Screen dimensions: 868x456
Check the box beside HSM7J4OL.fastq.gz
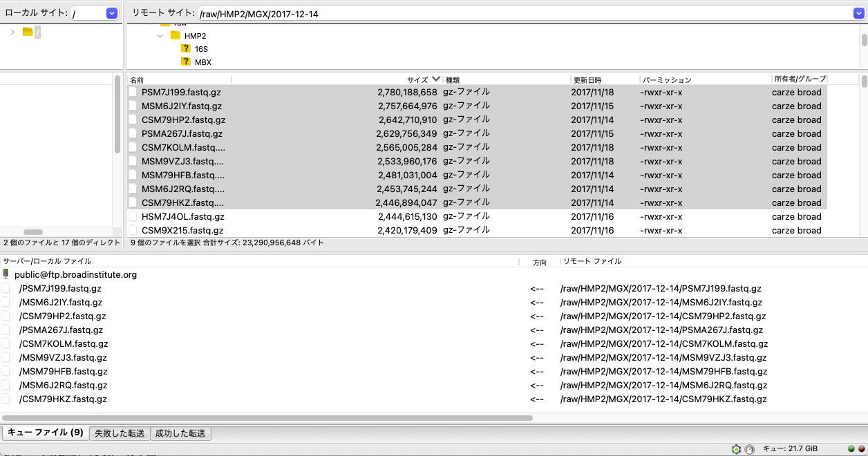(x=133, y=216)
